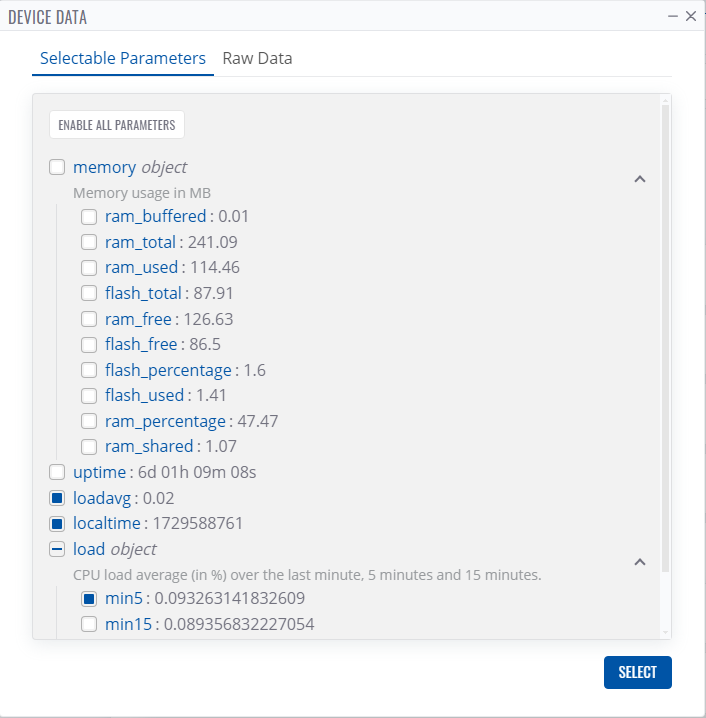Collapse the load object section

pos(640,562)
